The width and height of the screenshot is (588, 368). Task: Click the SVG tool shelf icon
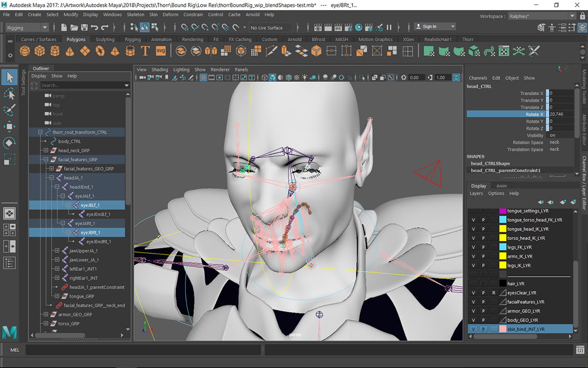160,50
